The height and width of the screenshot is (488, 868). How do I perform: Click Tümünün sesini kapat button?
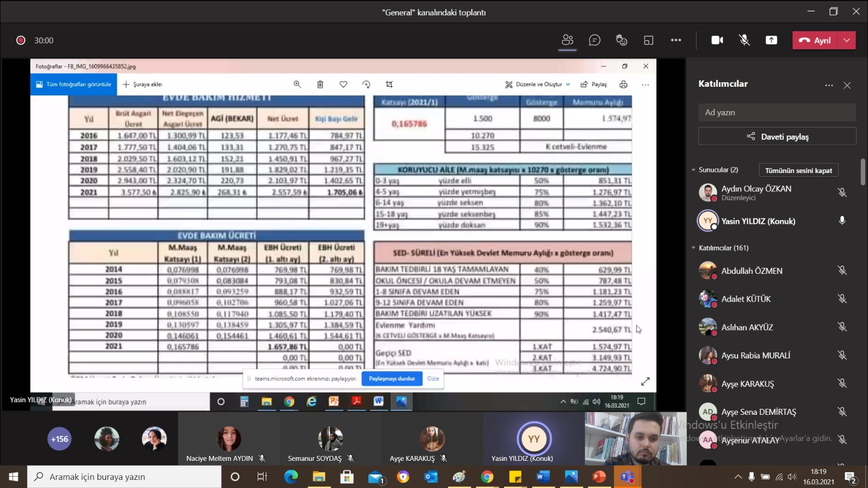click(x=799, y=170)
